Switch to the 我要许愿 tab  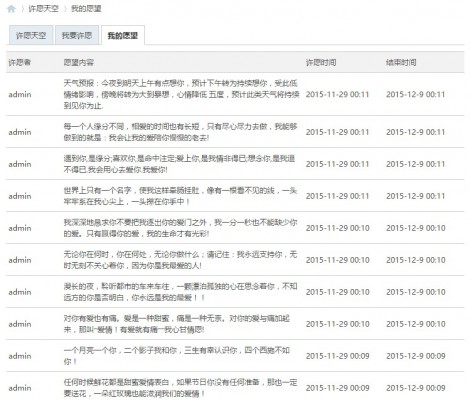tap(77, 35)
